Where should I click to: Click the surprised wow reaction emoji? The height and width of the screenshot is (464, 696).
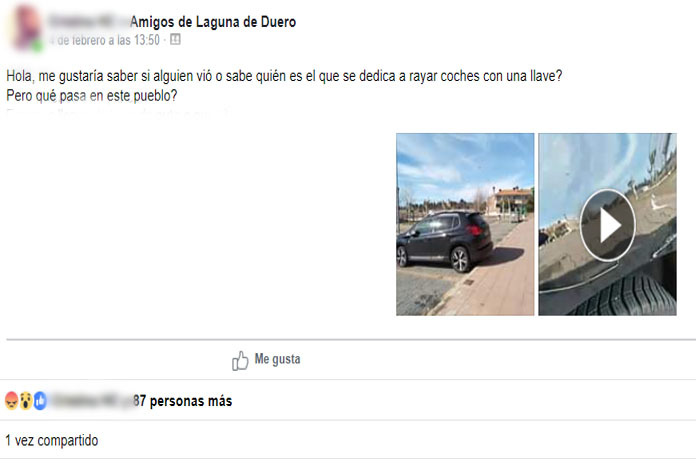[x=26, y=401]
